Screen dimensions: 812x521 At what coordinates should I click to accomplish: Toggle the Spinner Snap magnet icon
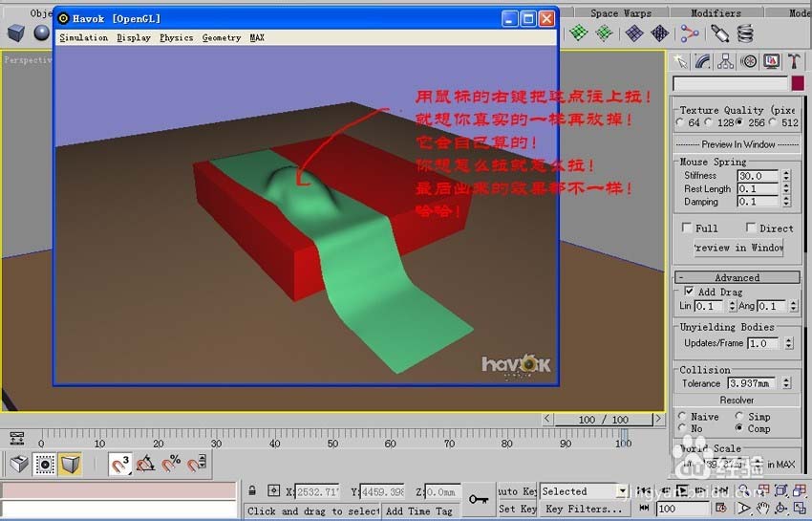[196, 464]
